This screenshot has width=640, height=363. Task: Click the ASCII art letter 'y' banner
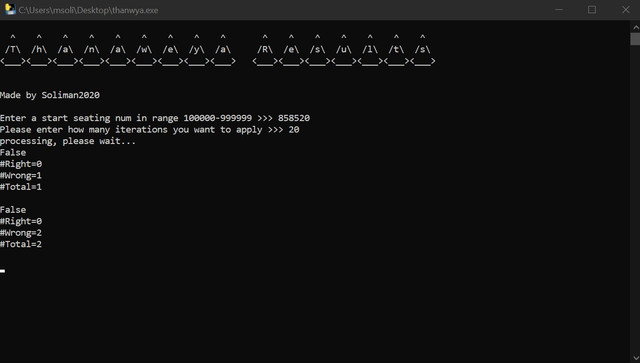click(196, 50)
